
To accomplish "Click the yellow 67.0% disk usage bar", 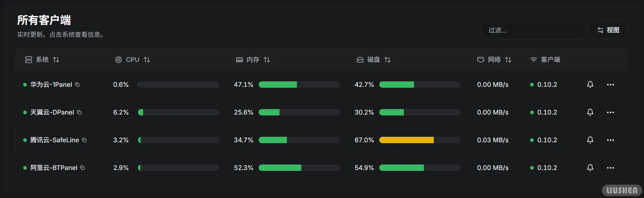I will (x=406, y=140).
